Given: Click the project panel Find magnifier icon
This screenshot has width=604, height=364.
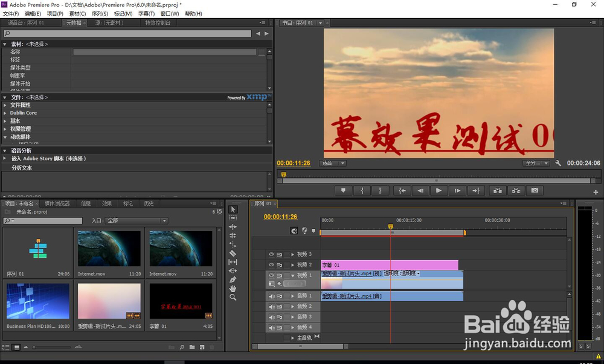Looking at the screenshot, I should coord(182,347).
